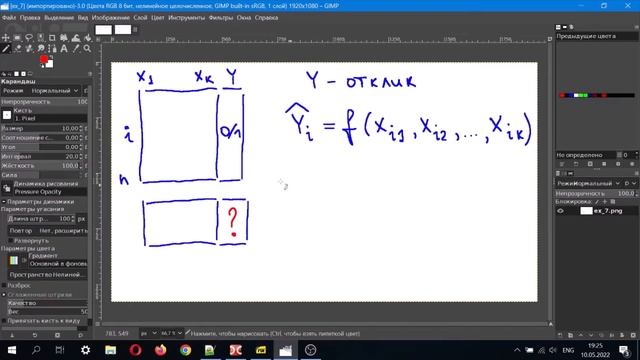Select the Warp Transform tool

point(76,38)
